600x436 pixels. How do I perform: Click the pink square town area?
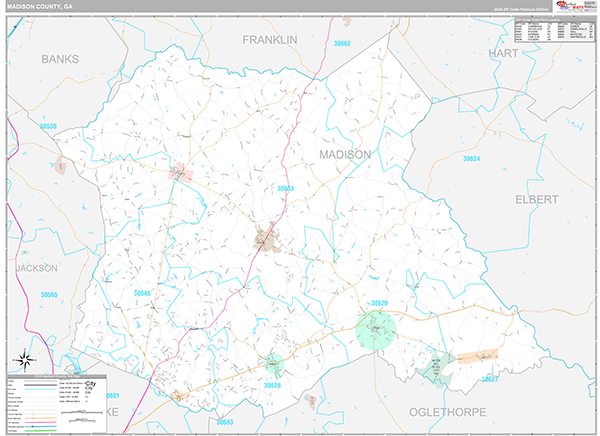pos(181,173)
